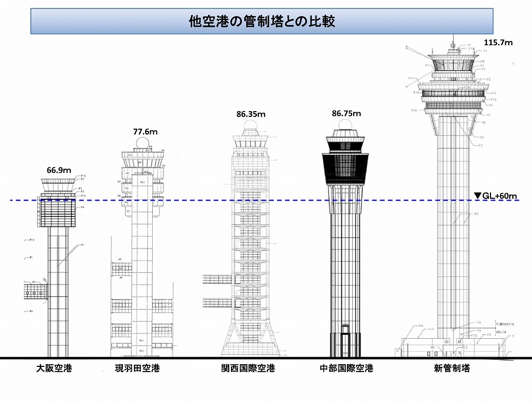
Task: Toggle visibility of the 66.9m height label
Action: click(59, 171)
